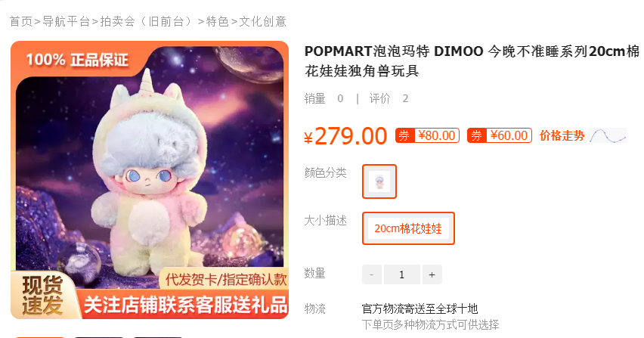Viewport: 644px width, 338px height.
Task: View the price trend curve chart icon
Action: pyautogui.click(x=608, y=135)
